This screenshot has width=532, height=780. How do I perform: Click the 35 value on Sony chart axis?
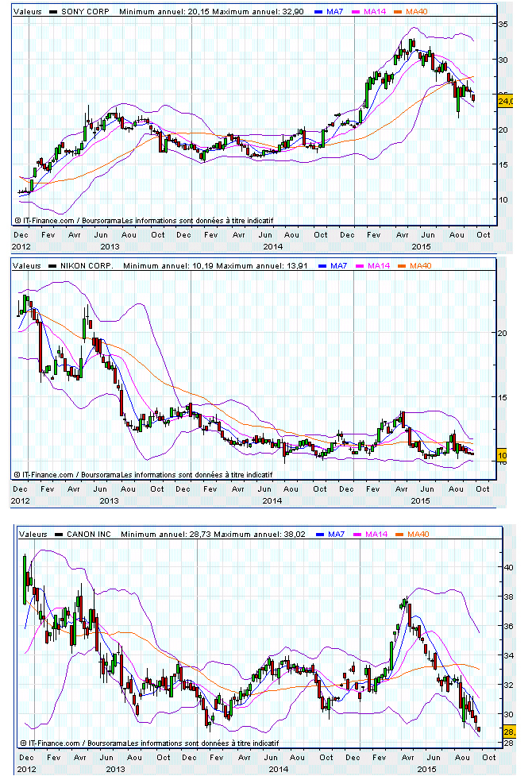[503, 25]
